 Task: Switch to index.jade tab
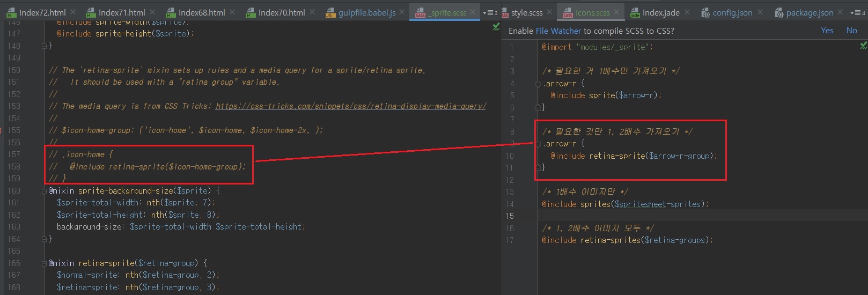click(660, 12)
